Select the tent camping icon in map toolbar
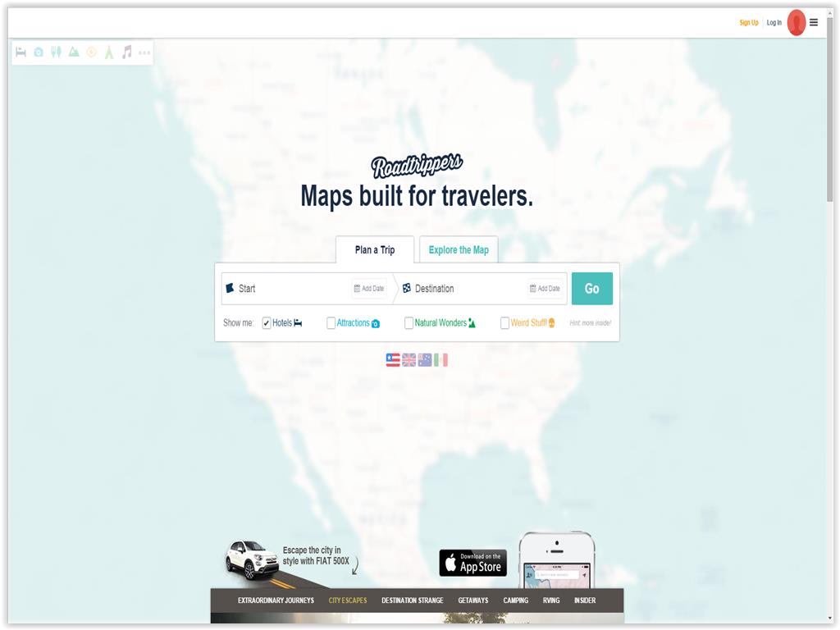The image size is (840, 630). point(109,52)
